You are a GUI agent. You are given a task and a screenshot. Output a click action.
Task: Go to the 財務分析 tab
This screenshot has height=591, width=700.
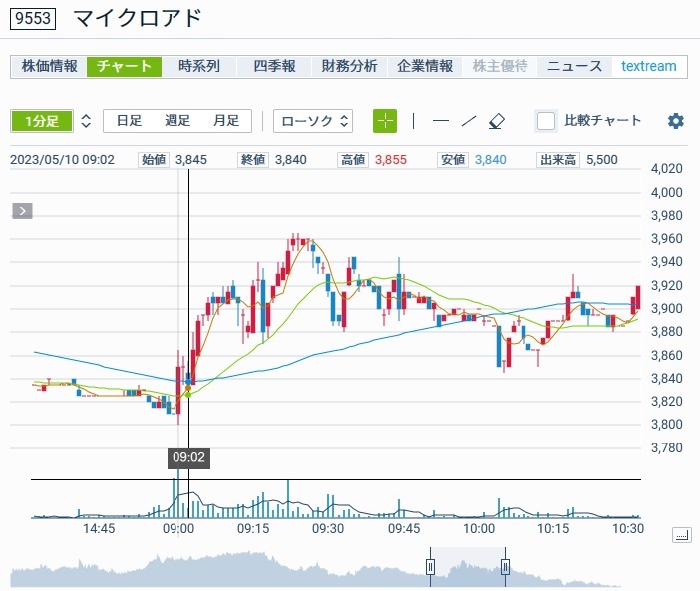(349, 66)
